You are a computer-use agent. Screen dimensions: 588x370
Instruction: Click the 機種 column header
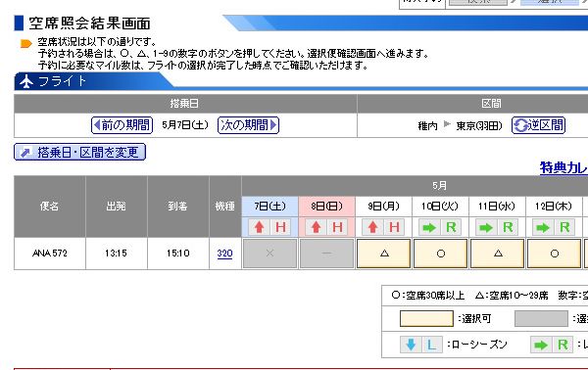tap(225, 206)
